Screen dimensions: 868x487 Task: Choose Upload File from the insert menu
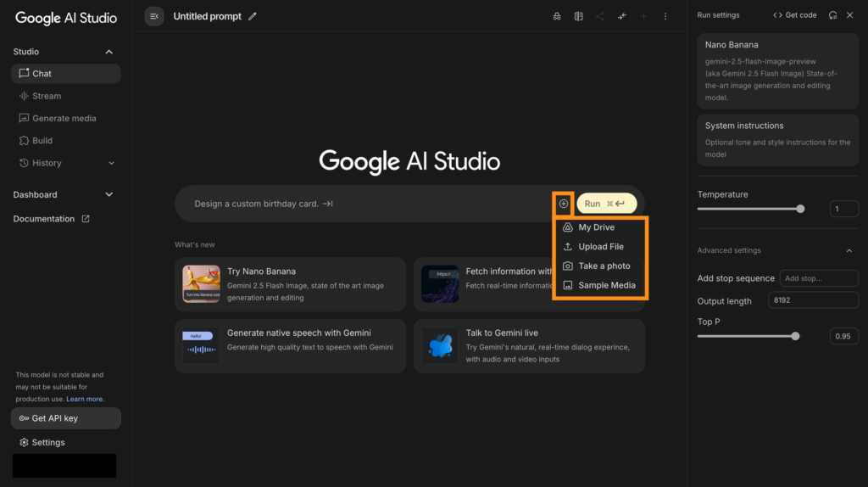(601, 247)
